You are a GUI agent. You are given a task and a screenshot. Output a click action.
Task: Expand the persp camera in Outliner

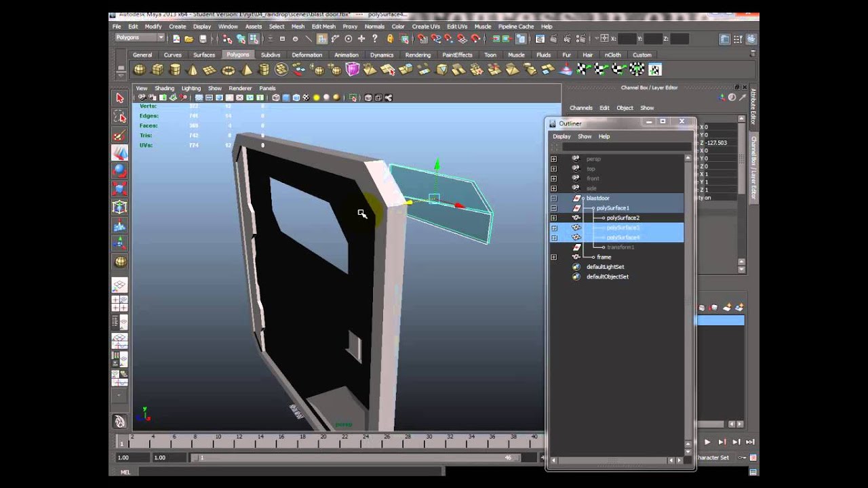554,159
